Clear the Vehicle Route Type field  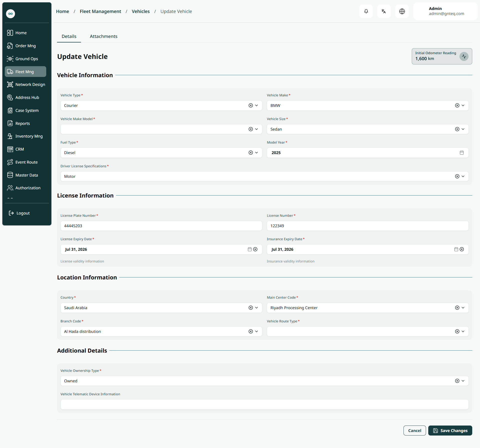[457, 331]
